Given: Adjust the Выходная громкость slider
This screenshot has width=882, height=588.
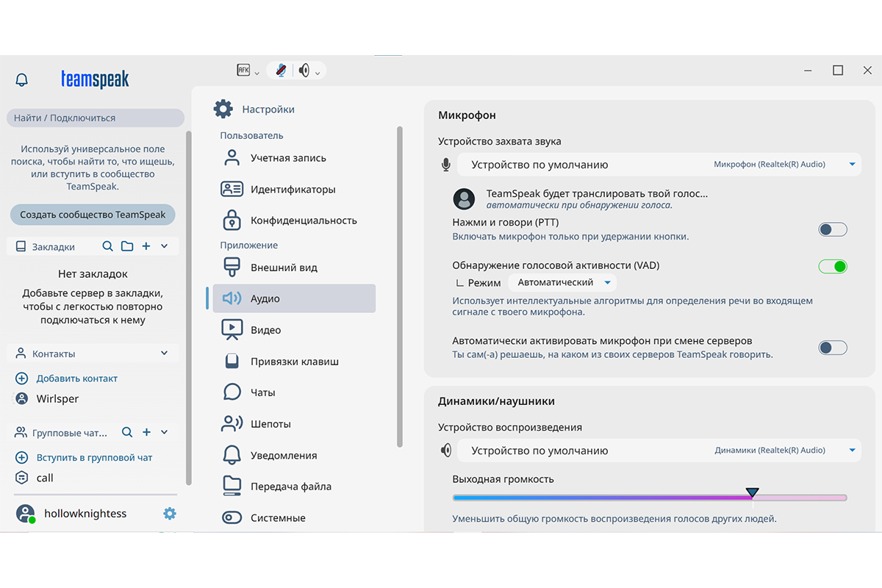Looking at the screenshot, I should tap(752, 493).
